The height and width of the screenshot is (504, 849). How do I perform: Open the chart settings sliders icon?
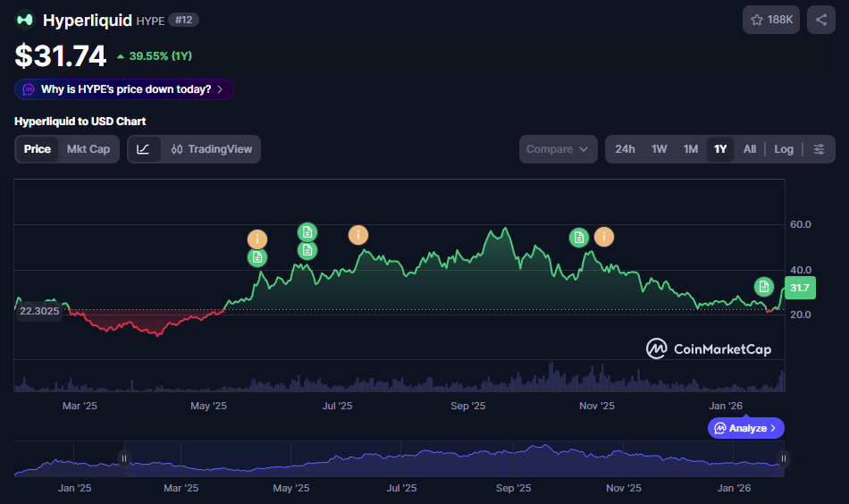(x=819, y=149)
